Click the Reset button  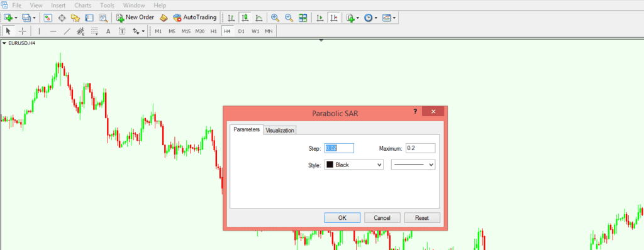click(422, 218)
